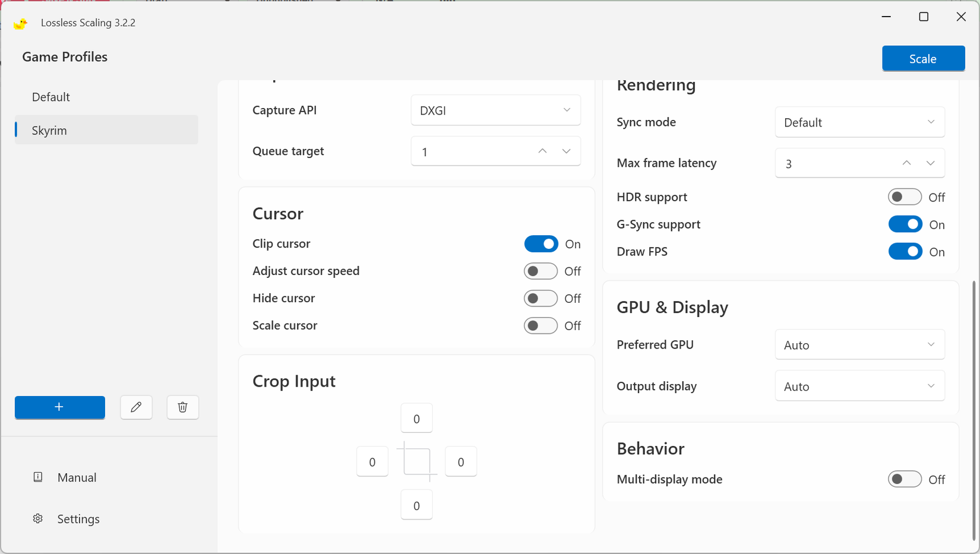
Task: Open profile editing with the pencil icon
Action: click(136, 407)
